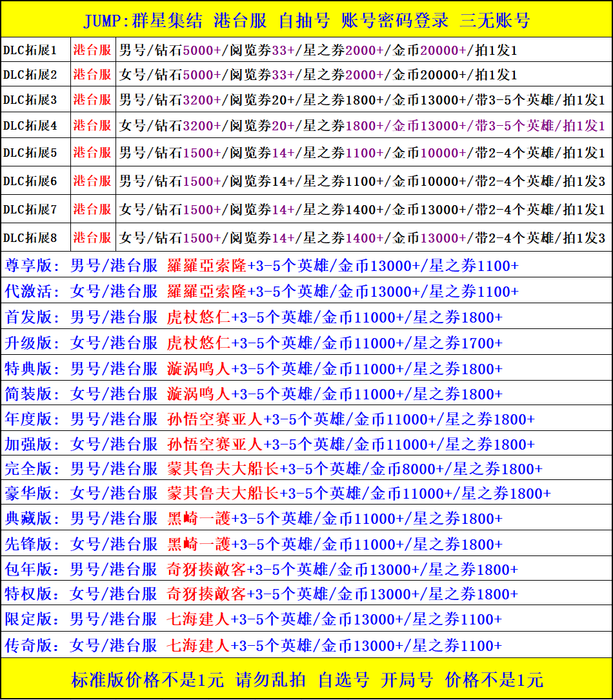The width and height of the screenshot is (613, 700).
Task: Click the red 黑崎一護 text in the 典藏版 row
Action: (x=199, y=519)
